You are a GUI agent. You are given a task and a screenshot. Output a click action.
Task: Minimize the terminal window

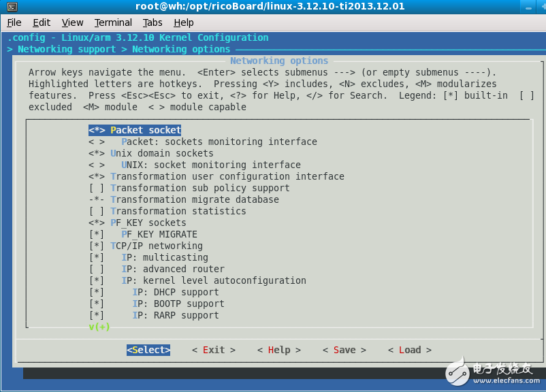point(528,7)
